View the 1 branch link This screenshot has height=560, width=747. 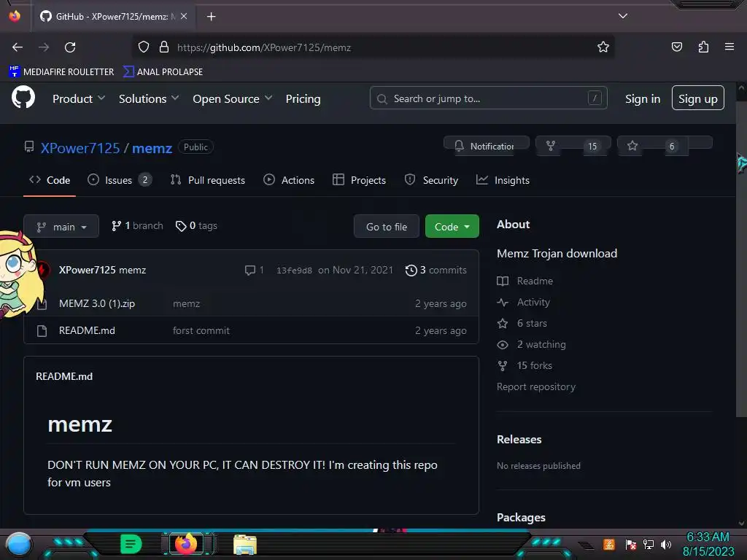tap(137, 226)
